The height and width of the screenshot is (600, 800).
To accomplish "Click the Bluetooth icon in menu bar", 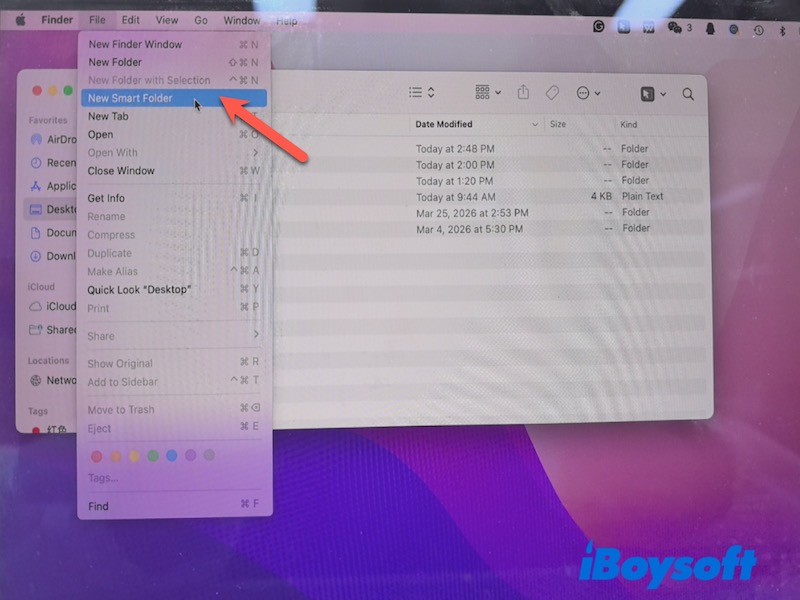I will 781,30.
